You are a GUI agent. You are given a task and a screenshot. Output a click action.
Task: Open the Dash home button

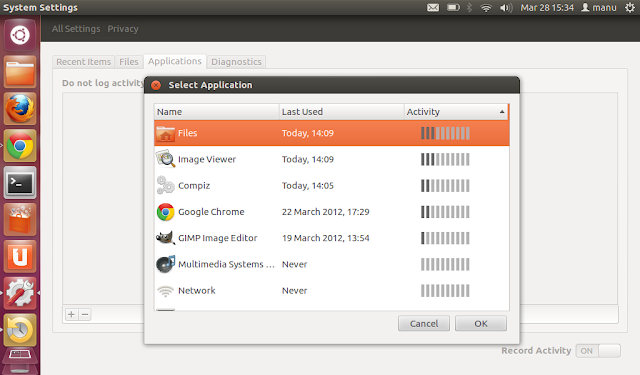[20, 35]
